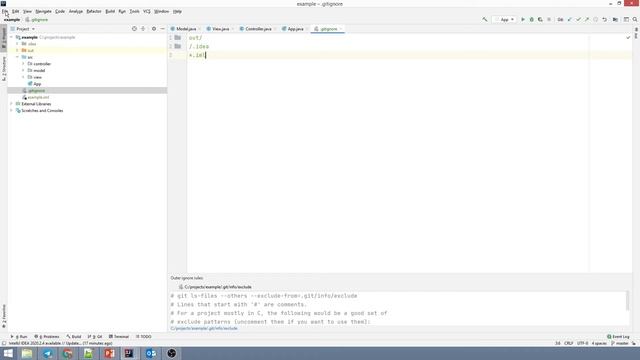Open the Build tool window button
Screen dimensions: 640x360
(74, 337)
